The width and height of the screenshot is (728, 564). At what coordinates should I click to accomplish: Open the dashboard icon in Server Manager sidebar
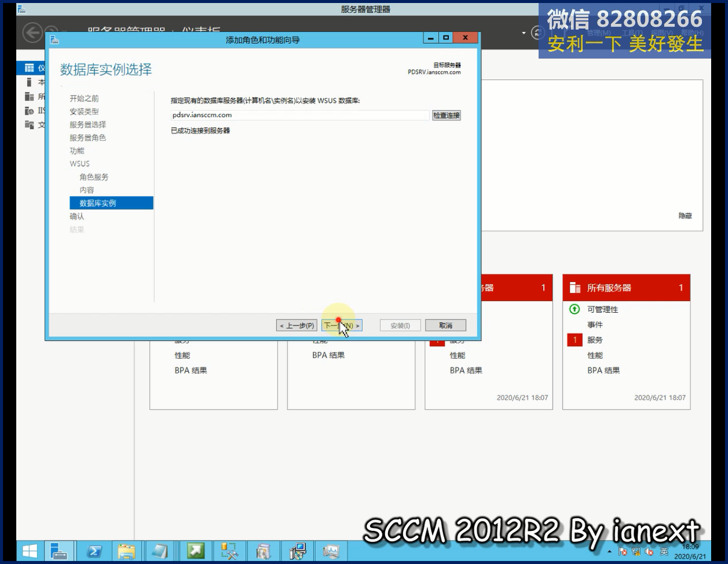pos(29,68)
